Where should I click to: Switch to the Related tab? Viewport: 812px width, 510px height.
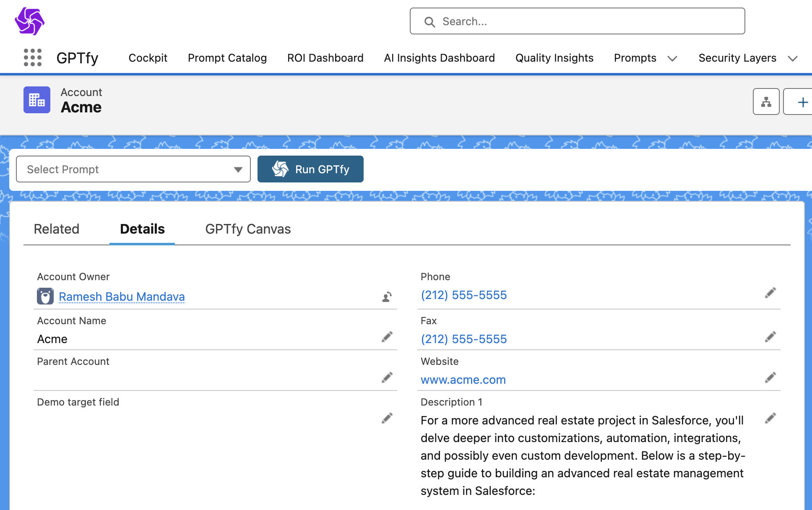tap(57, 229)
